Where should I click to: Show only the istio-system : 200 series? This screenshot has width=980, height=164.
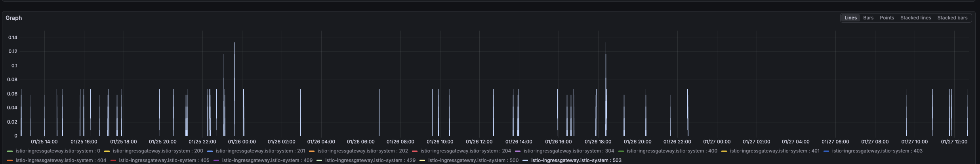158,151
